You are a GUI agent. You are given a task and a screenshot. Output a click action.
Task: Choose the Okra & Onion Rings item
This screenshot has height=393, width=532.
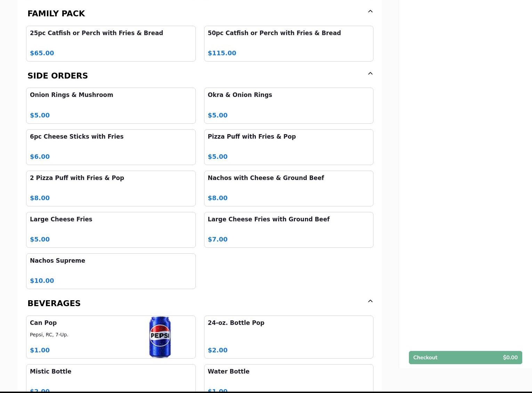coord(288,105)
